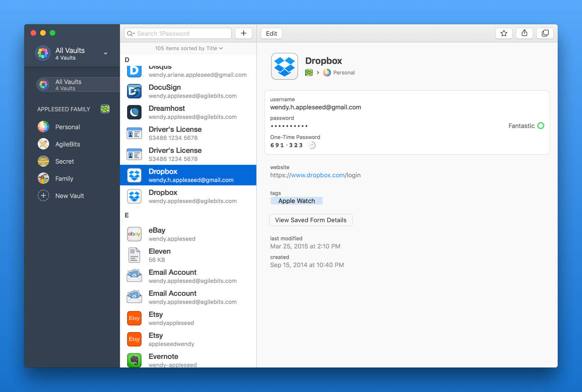Image resolution: width=582 pixels, height=392 pixels.
Task: Click the plus button to add item
Action: [x=244, y=33]
